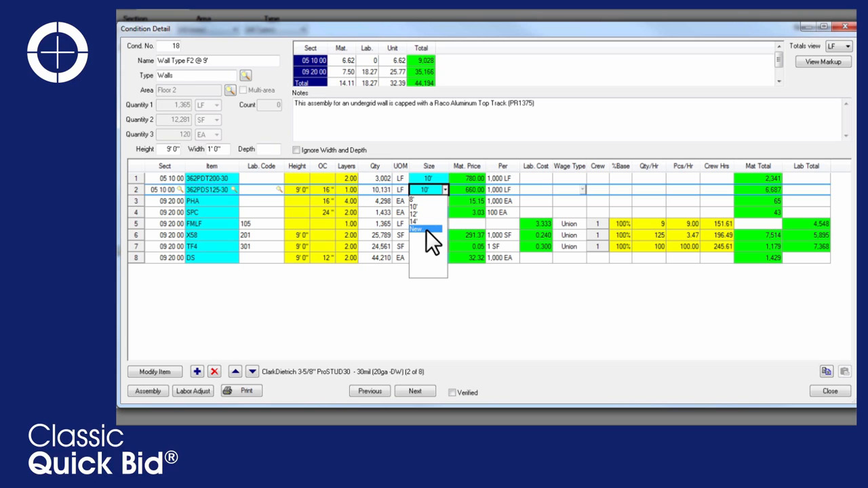The width and height of the screenshot is (868, 488).
Task: Click the Height field showing 9' 0"
Action: (170, 149)
